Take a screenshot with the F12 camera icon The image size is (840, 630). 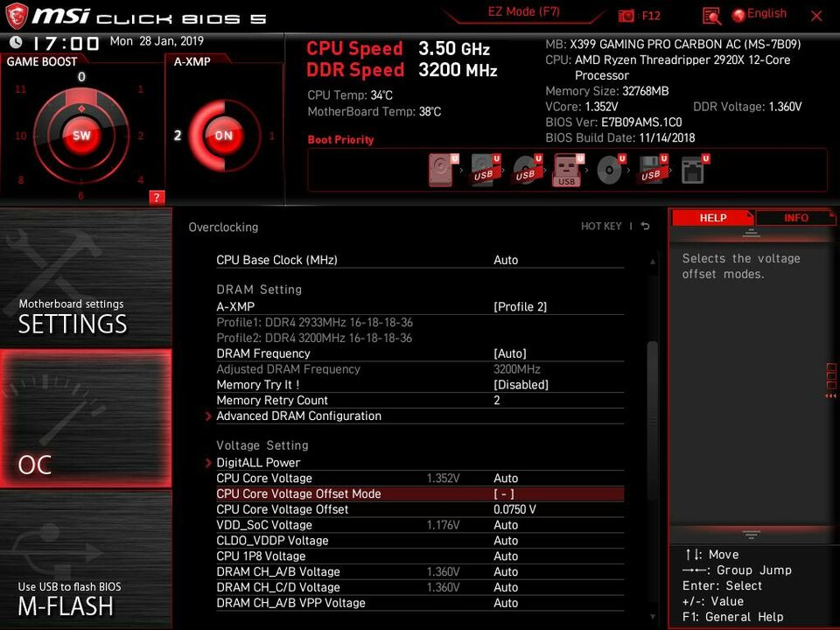[x=626, y=16]
